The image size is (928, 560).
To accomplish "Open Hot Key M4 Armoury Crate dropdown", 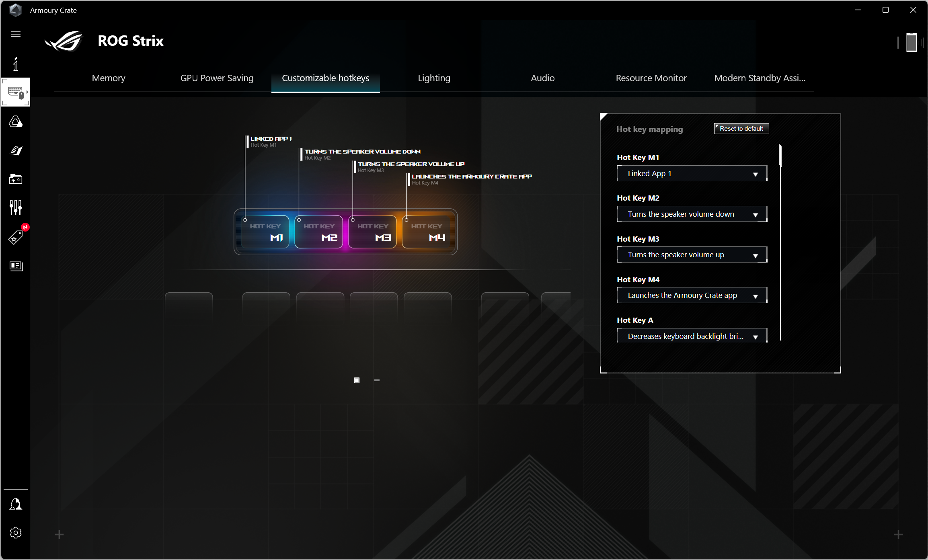I will (692, 295).
